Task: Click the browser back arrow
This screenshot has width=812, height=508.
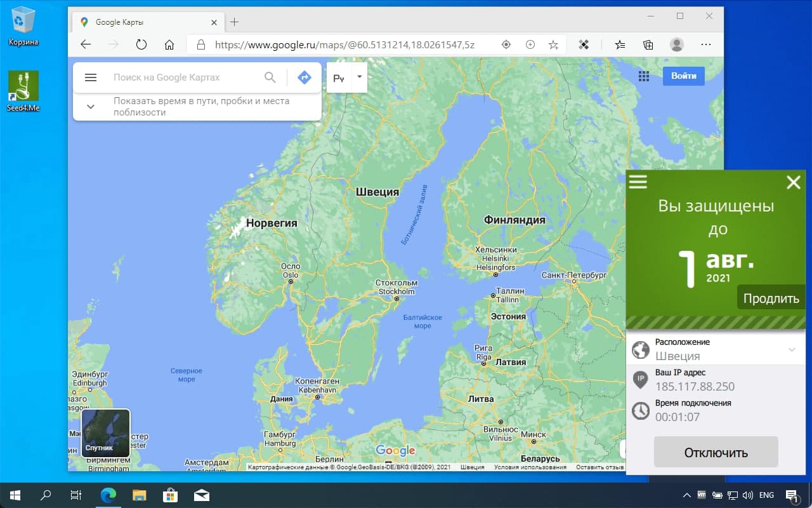Action: click(x=86, y=44)
